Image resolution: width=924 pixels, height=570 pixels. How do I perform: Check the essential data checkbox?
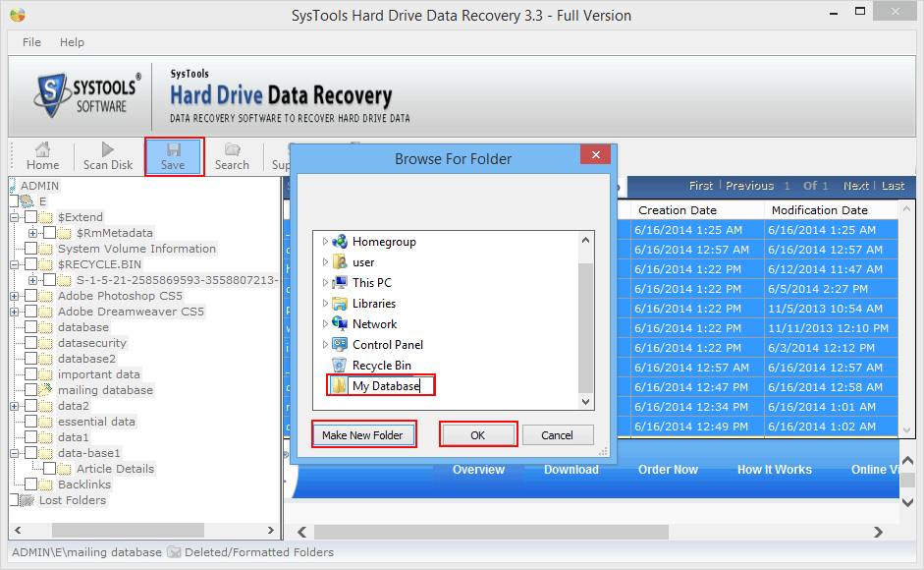[x=31, y=422]
